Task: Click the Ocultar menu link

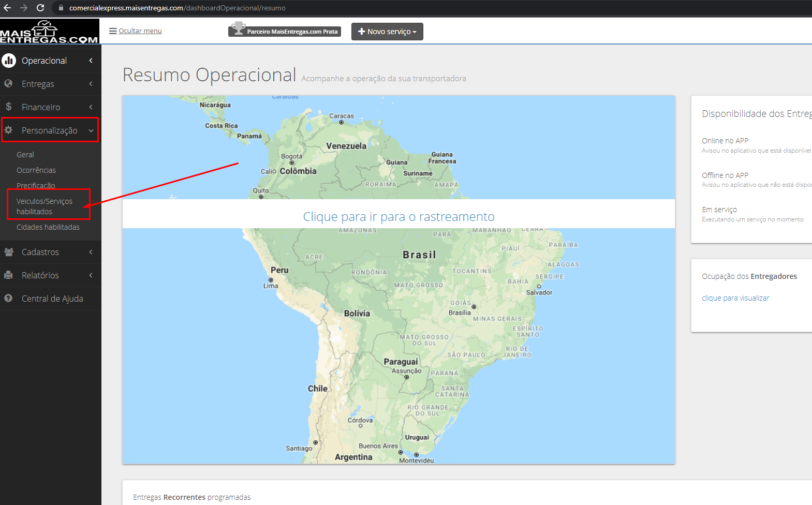Action: click(140, 31)
